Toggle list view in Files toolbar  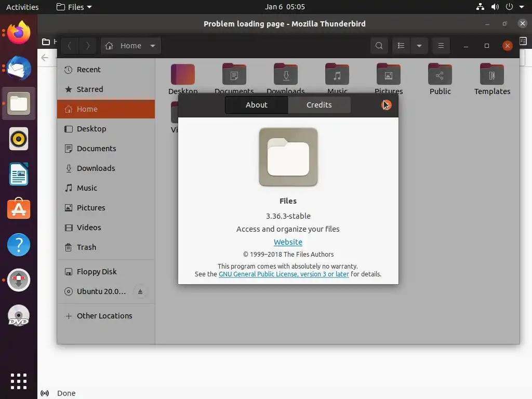(401, 46)
